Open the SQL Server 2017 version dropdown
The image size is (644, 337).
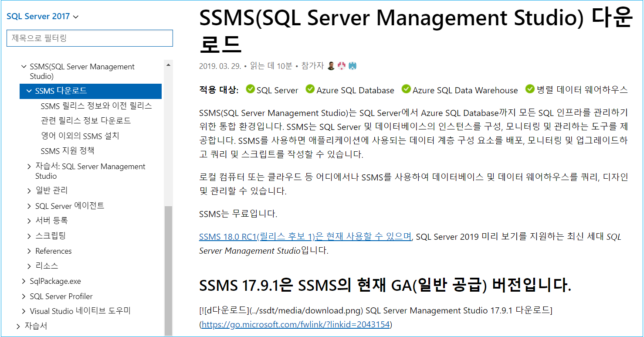click(x=42, y=17)
